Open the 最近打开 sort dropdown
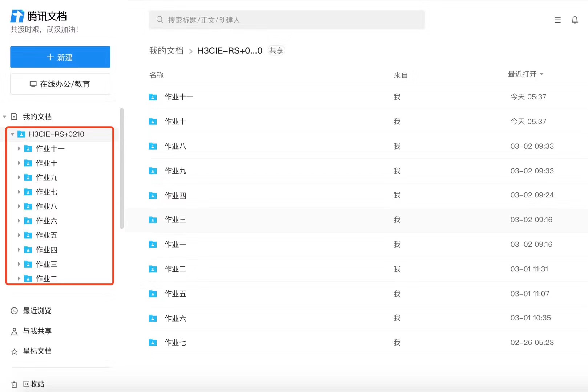Screen dimensions: 588x392 click(525, 74)
